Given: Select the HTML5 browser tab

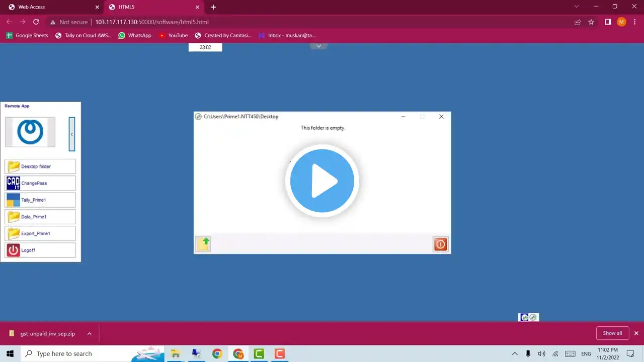Looking at the screenshot, I should pos(153,7).
